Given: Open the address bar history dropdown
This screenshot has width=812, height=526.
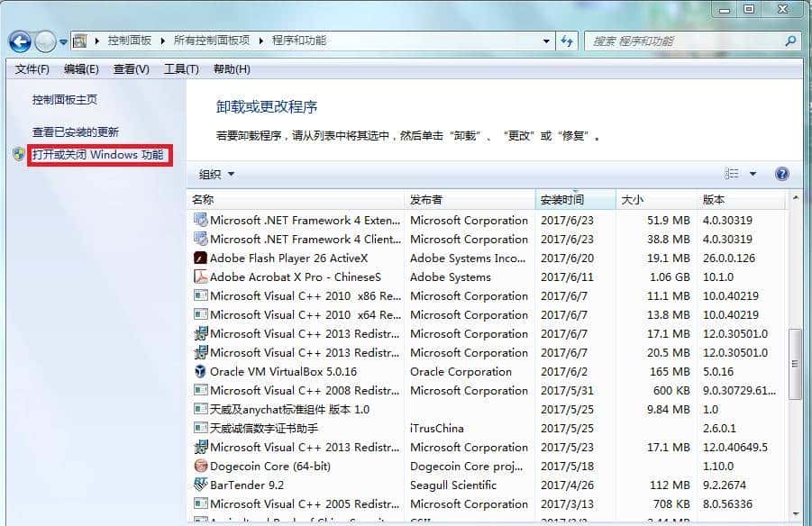Looking at the screenshot, I should tap(547, 41).
